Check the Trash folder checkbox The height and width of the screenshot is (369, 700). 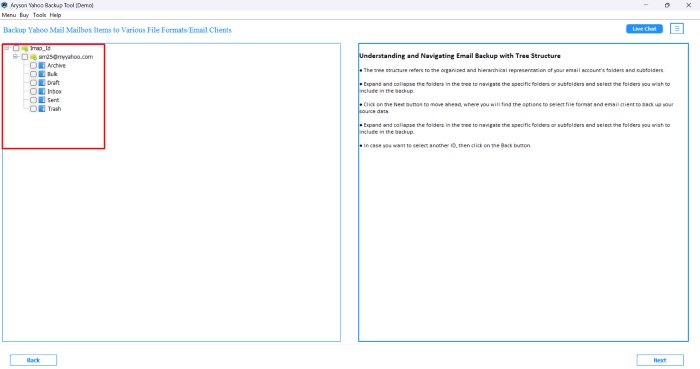pyautogui.click(x=33, y=109)
